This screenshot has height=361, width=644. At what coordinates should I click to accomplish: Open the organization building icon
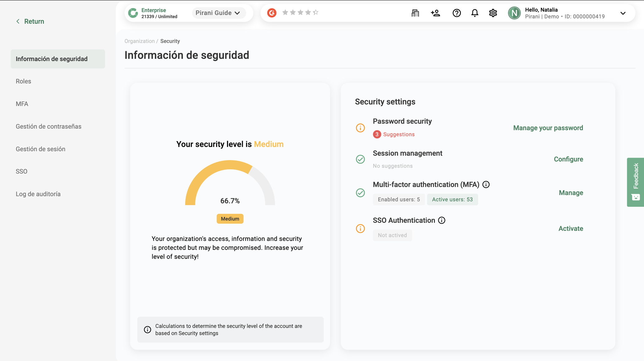pyautogui.click(x=415, y=13)
